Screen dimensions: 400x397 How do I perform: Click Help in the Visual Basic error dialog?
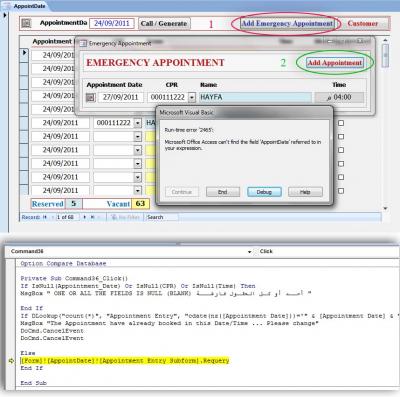[x=305, y=192]
